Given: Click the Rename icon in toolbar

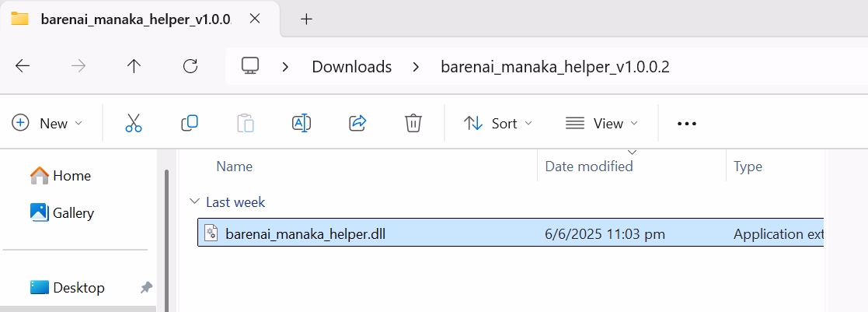Looking at the screenshot, I should coord(302,123).
